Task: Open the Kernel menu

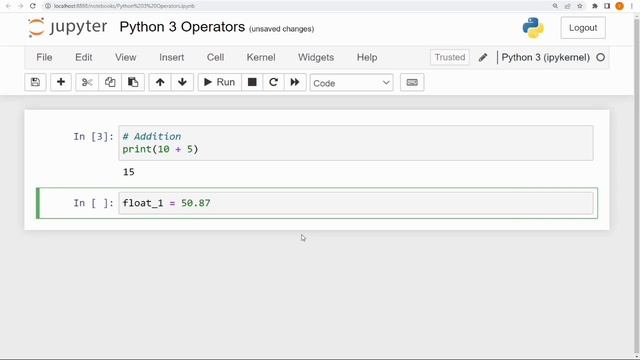Action: [261, 58]
